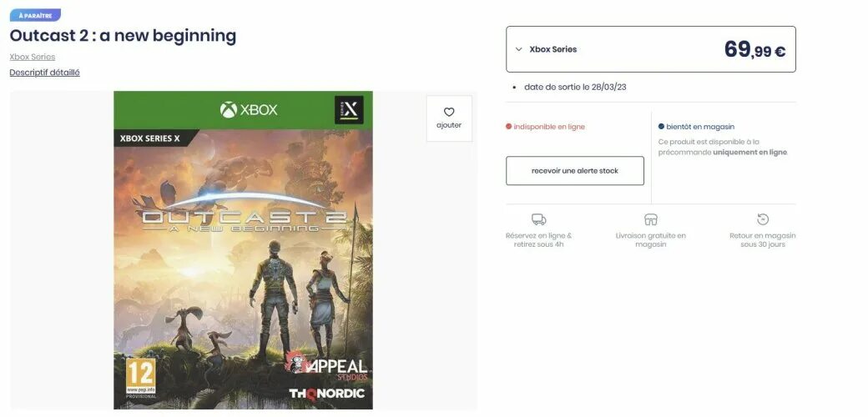Click the store free delivery icon
This screenshot has width=868, height=417.
point(650,219)
